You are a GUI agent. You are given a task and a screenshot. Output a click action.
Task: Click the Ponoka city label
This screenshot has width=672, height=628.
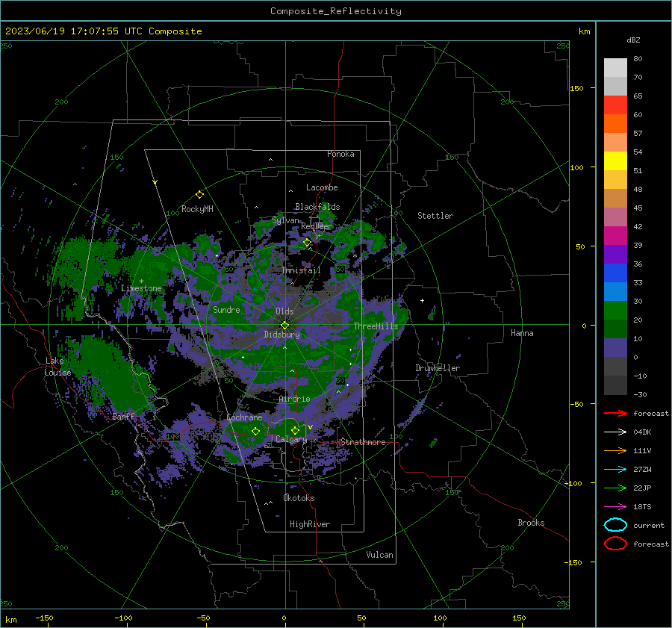340,154
